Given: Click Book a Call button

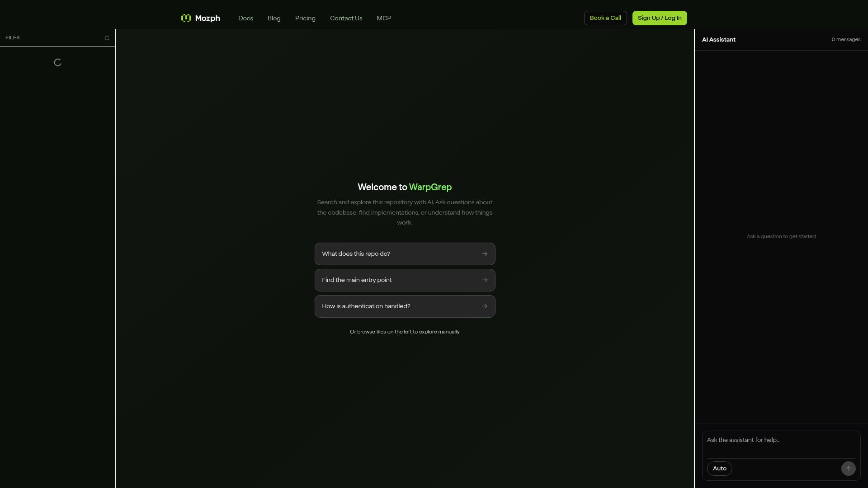Looking at the screenshot, I should pos(605,18).
